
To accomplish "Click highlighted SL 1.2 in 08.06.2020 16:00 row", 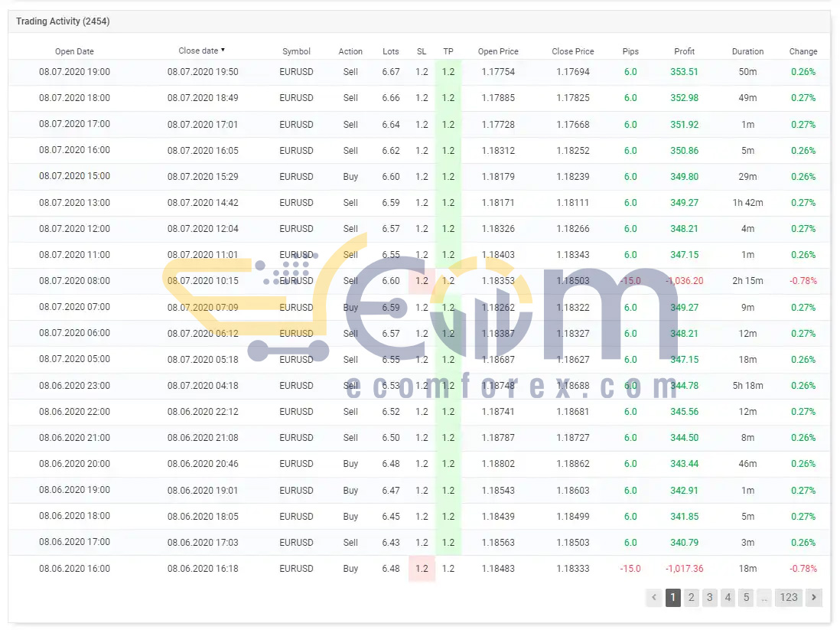I will [422, 569].
